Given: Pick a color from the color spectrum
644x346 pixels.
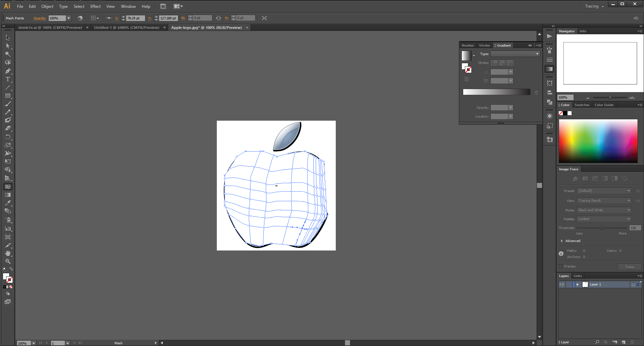Looking at the screenshot, I should tap(598, 141).
